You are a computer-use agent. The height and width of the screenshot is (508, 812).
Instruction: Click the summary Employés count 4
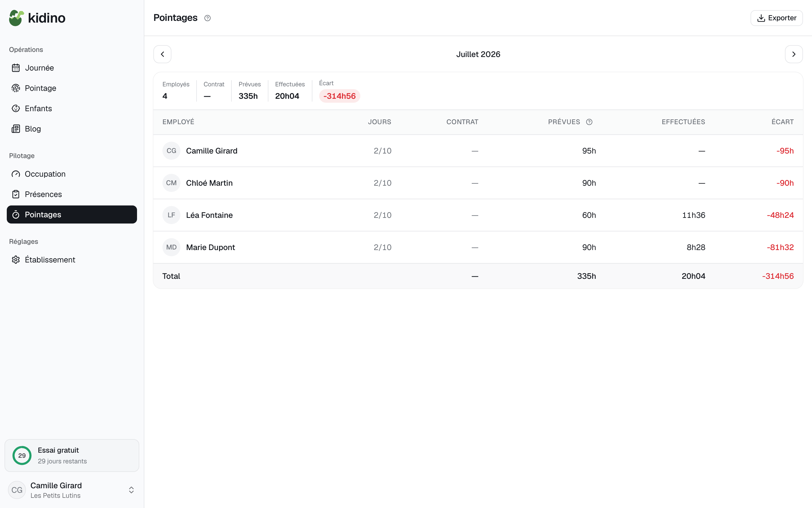tap(165, 96)
